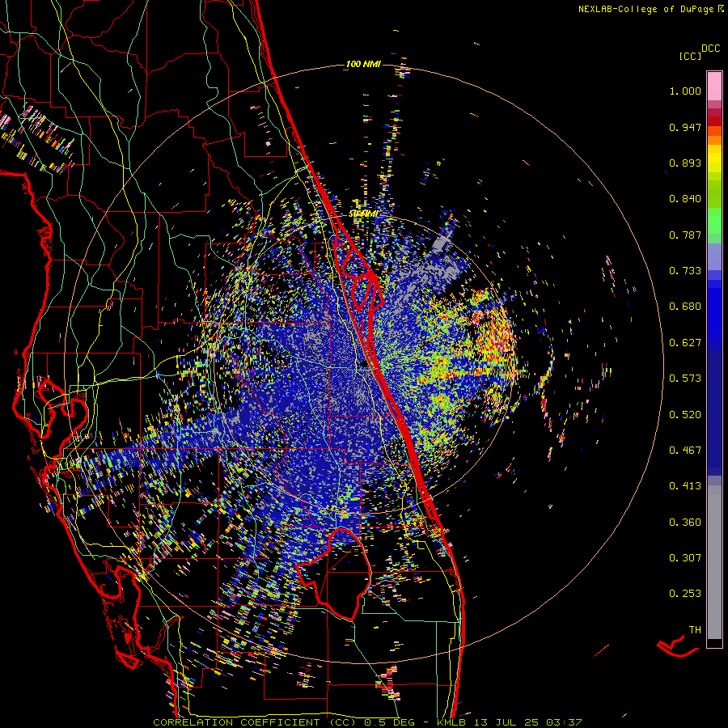Click the 50 NMI range ring label
Viewport: 728px width, 728px height.
(363, 214)
